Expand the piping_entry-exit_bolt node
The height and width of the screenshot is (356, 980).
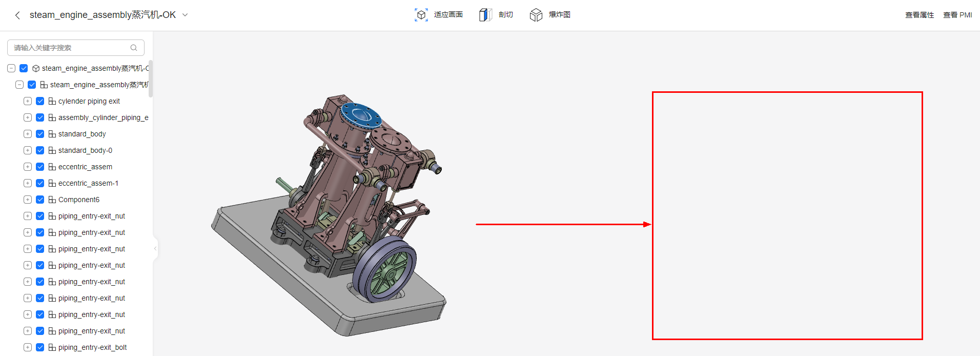[x=28, y=347]
